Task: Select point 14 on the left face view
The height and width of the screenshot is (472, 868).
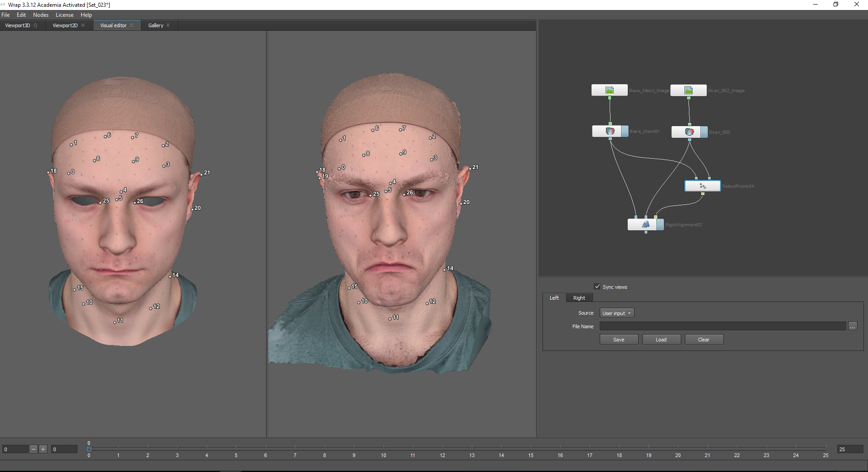Action: coord(170,277)
